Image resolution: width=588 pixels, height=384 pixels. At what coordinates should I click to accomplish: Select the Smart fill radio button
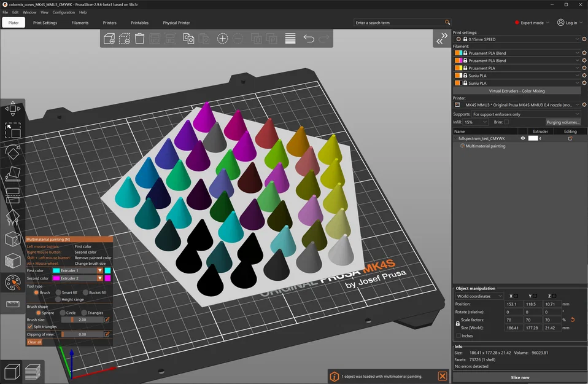coord(58,292)
